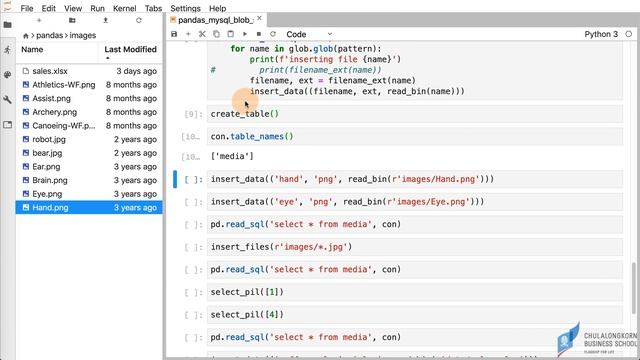Select Eye.png file
The width and height of the screenshot is (640, 360).
click(x=89, y=194)
